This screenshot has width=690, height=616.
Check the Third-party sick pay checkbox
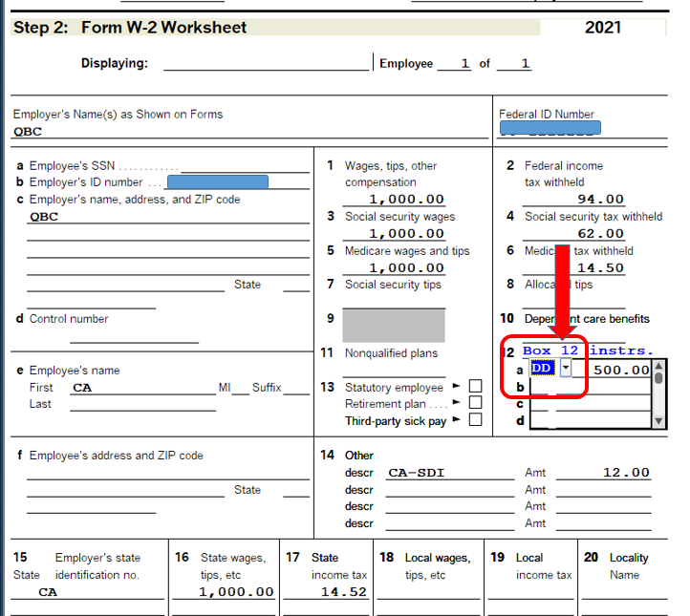(475, 420)
